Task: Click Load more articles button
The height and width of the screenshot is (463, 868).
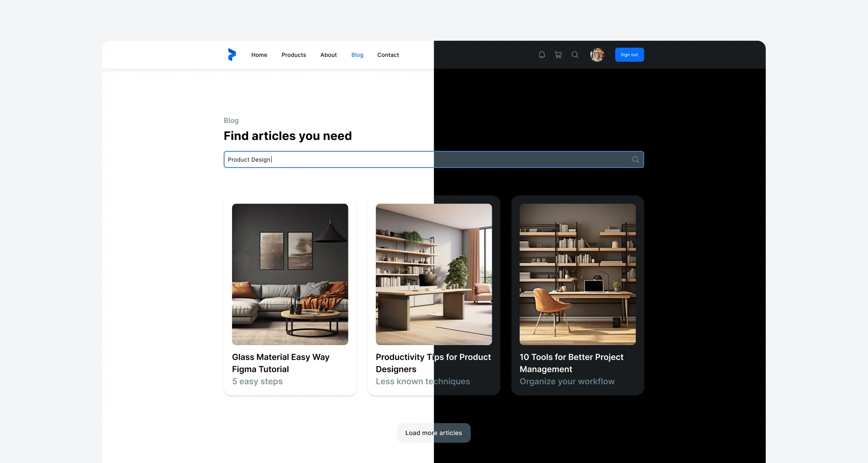Action: [434, 433]
